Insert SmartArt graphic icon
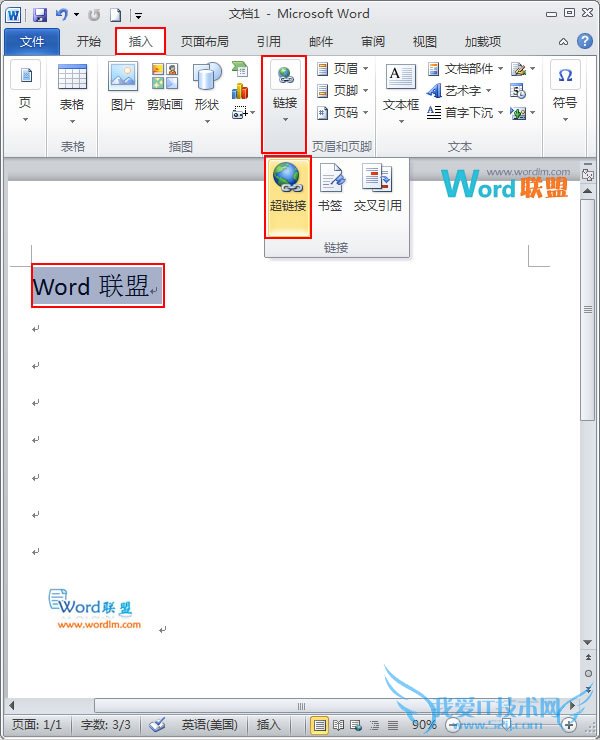This screenshot has width=600, height=740. point(240,69)
